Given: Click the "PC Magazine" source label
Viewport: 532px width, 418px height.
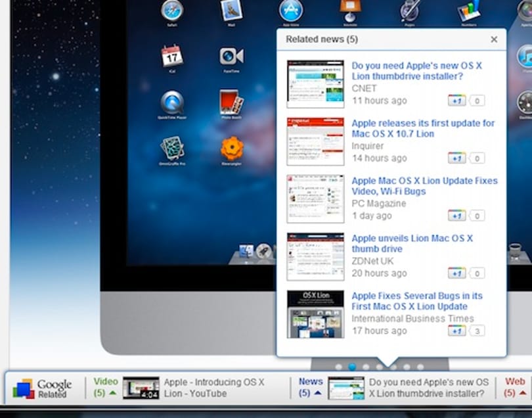Looking at the screenshot, I should (379, 203).
